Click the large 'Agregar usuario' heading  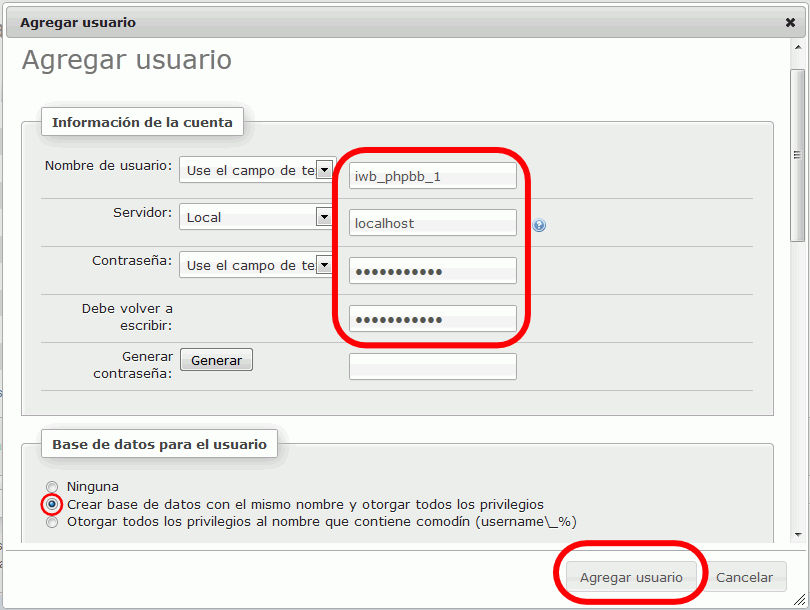[127, 60]
